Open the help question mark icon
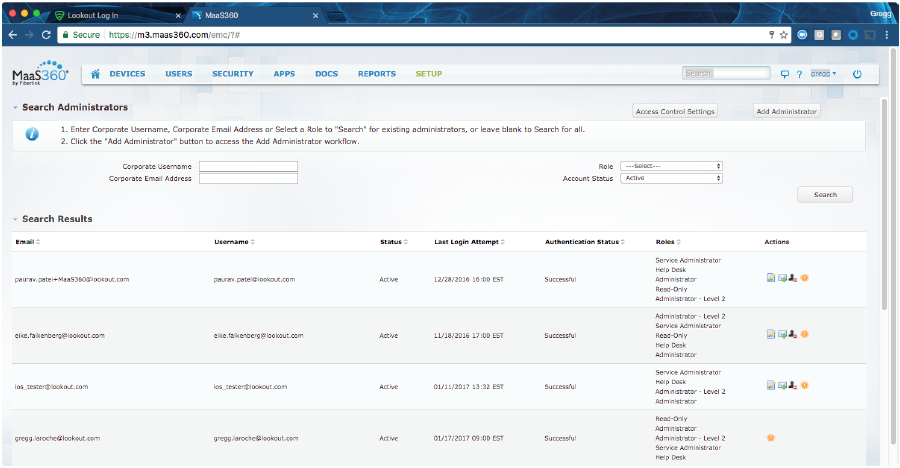 point(799,74)
